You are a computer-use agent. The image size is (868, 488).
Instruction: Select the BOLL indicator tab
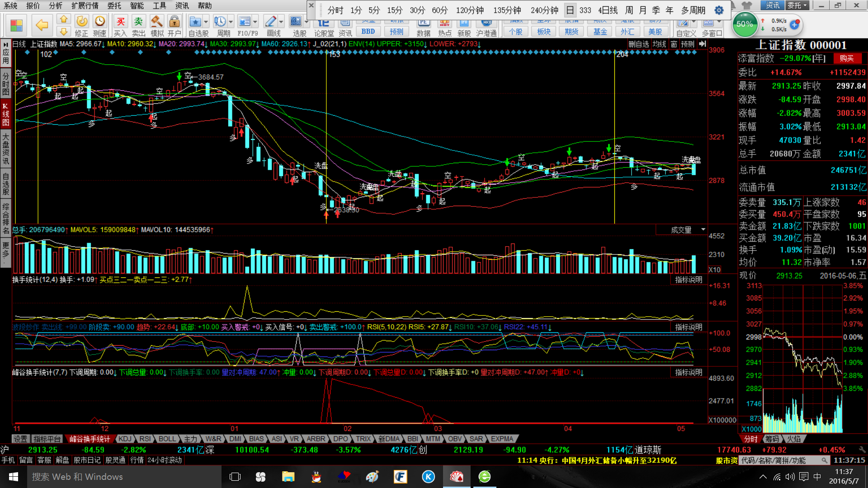click(167, 439)
